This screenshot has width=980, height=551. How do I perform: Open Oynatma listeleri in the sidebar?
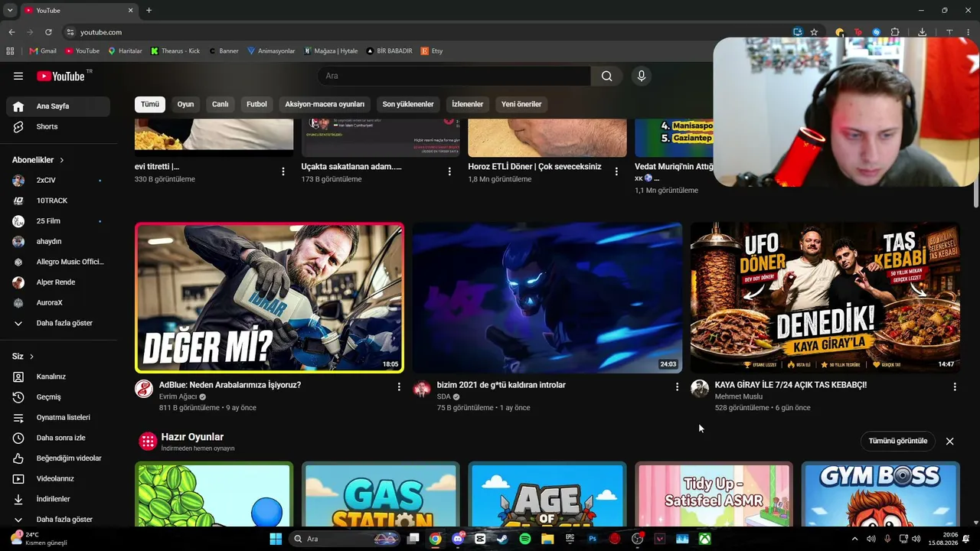pos(58,417)
